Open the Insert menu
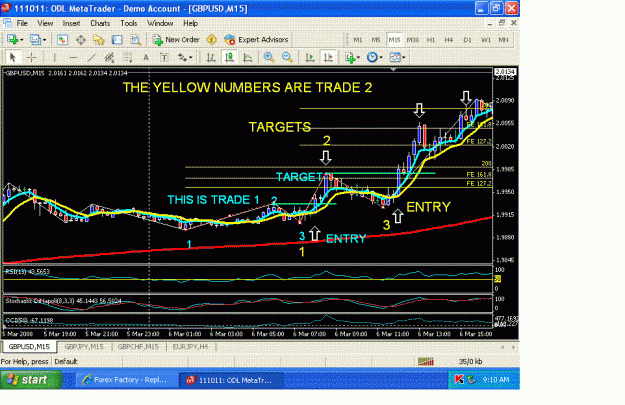Image resolution: width=625 pixels, height=405 pixels. pyautogui.click(x=71, y=23)
